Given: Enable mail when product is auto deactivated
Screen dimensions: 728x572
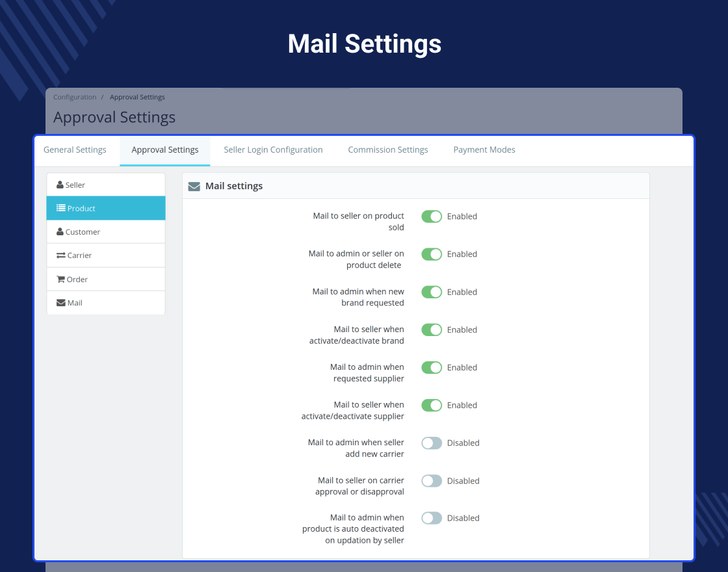Looking at the screenshot, I should tap(432, 518).
